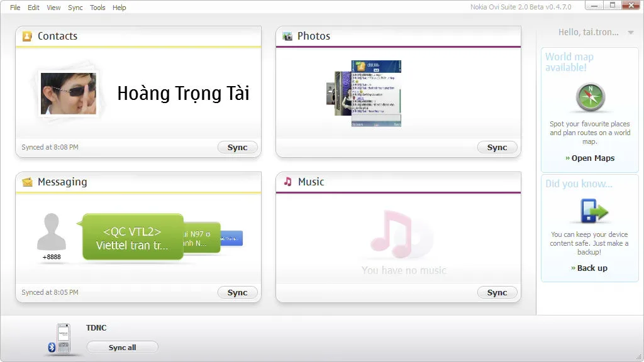The image size is (644, 362).
Task: Click the TDNC phone device icon
Action: (63, 338)
